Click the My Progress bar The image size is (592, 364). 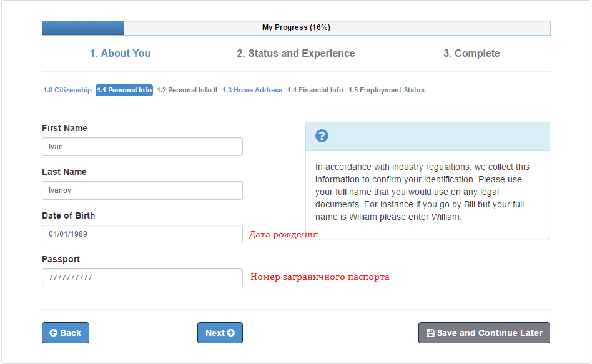pyautogui.click(x=296, y=28)
